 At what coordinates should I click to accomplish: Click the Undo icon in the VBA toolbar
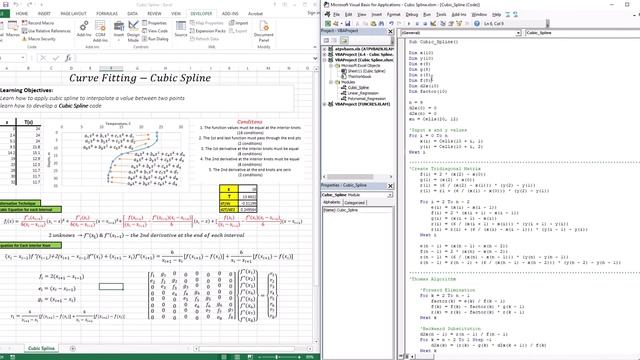(x=391, y=24)
